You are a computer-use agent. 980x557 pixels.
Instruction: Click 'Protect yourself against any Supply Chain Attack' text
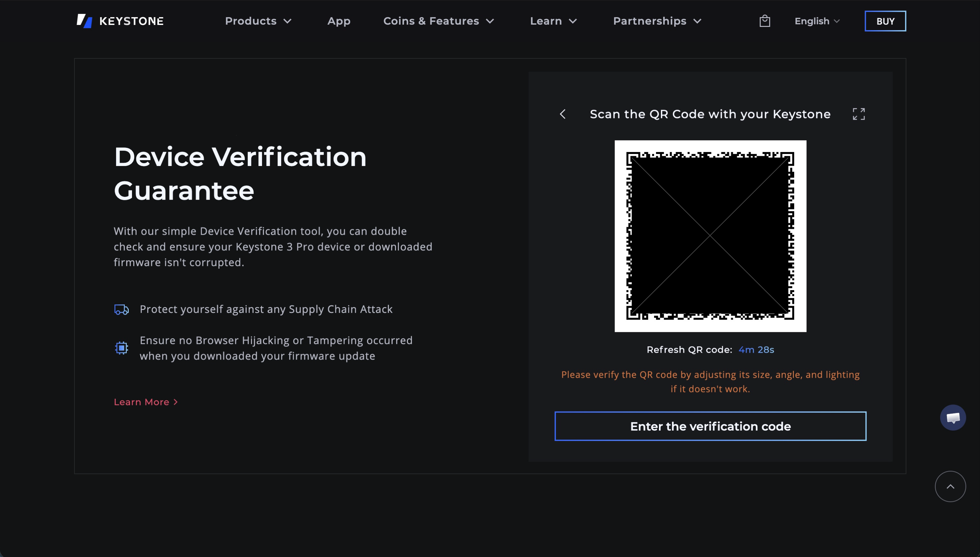tap(266, 309)
